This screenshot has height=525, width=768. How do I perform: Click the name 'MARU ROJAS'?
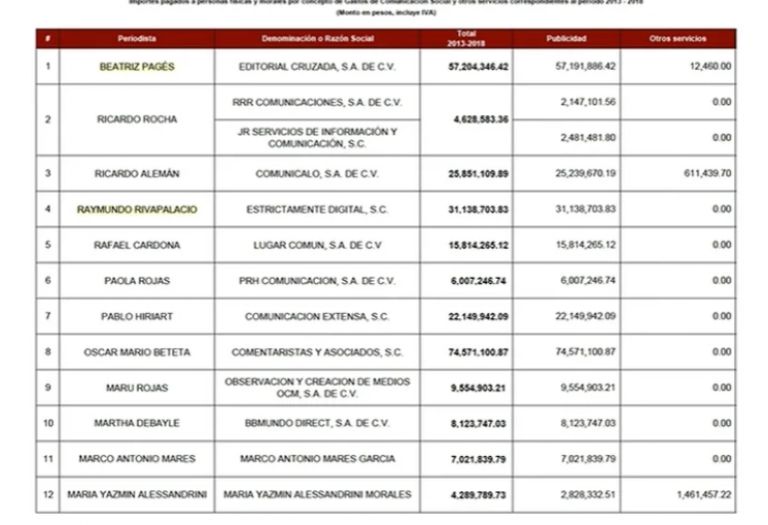(x=137, y=388)
